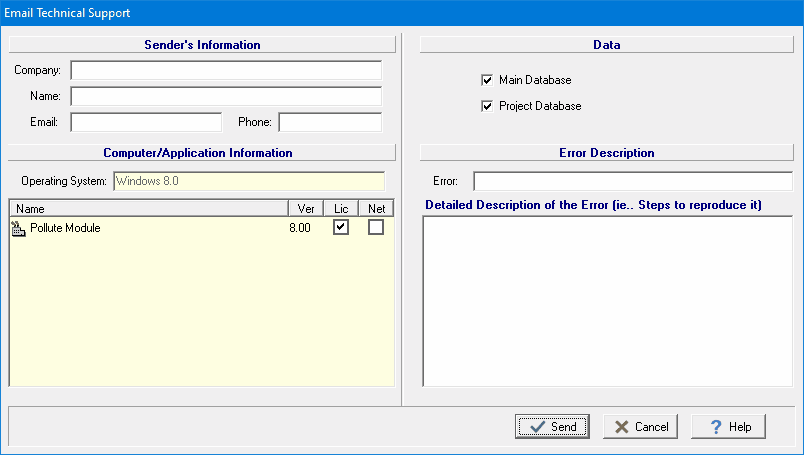Uncheck the Main Database checkbox
This screenshot has width=804, height=455.
click(487, 80)
